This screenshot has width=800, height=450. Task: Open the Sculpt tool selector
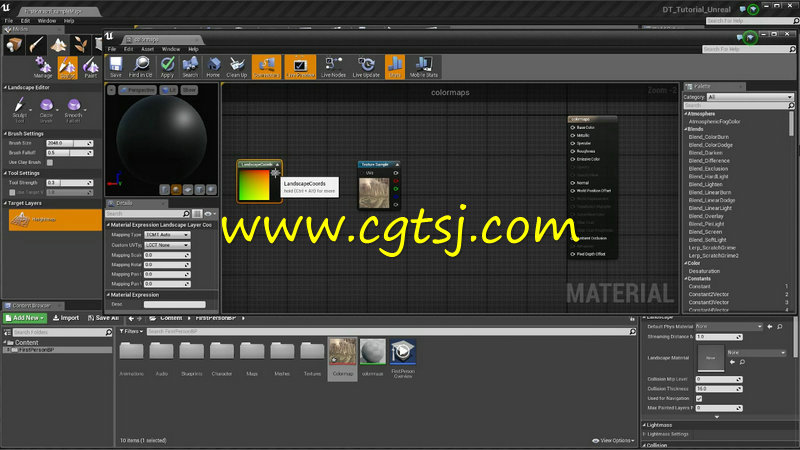pos(19,110)
